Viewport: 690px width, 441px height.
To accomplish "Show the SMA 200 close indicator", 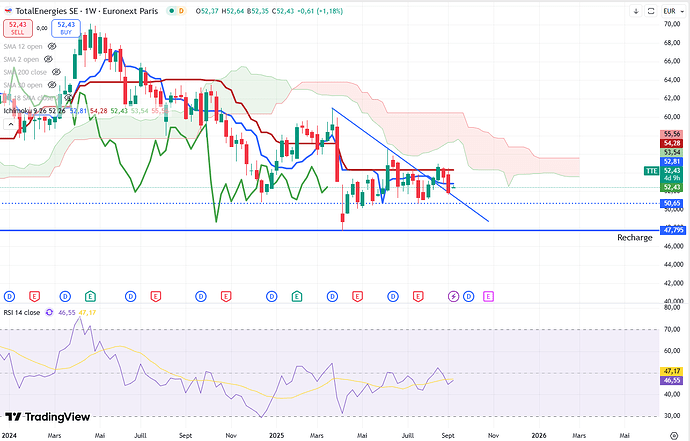I will (x=56, y=72).
